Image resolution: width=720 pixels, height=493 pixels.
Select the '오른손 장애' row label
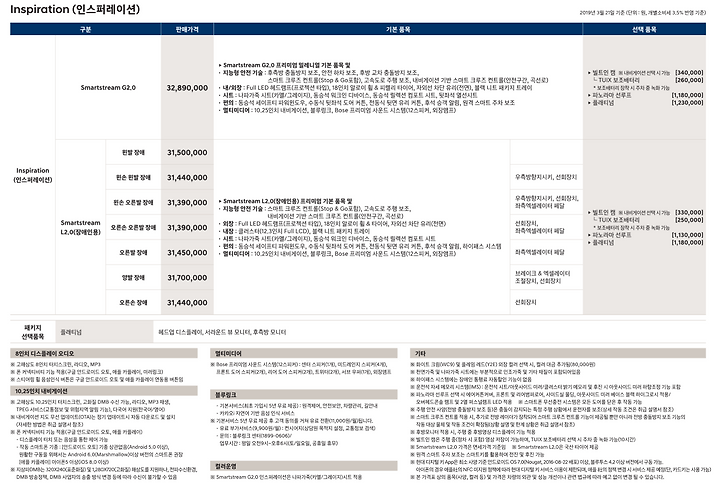tap(133, 303)
